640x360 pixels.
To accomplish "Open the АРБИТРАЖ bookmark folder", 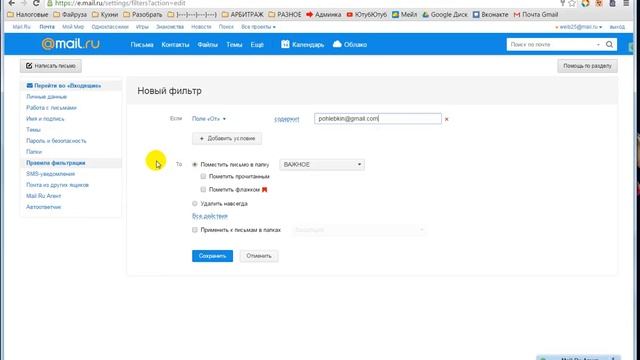I will click(243, 14).
